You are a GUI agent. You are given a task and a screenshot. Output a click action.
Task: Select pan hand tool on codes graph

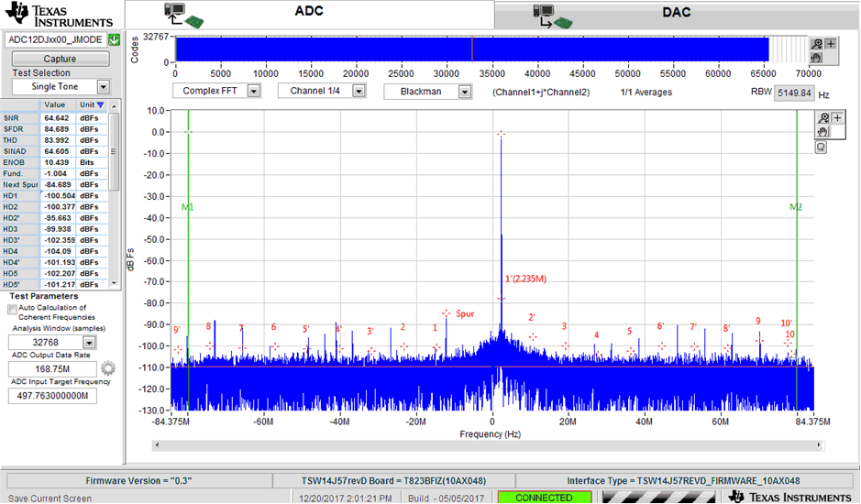coord(817,57)
